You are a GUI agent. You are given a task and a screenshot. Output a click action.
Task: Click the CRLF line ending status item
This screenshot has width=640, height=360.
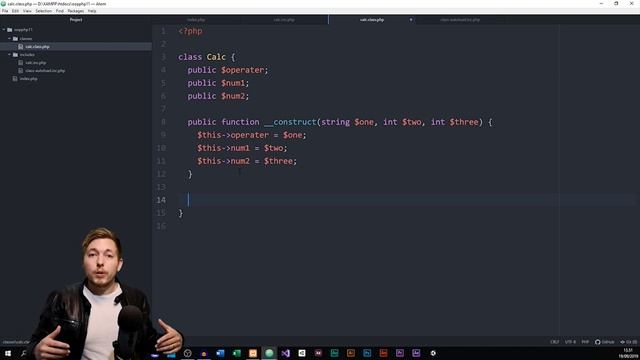pos(555,342)
